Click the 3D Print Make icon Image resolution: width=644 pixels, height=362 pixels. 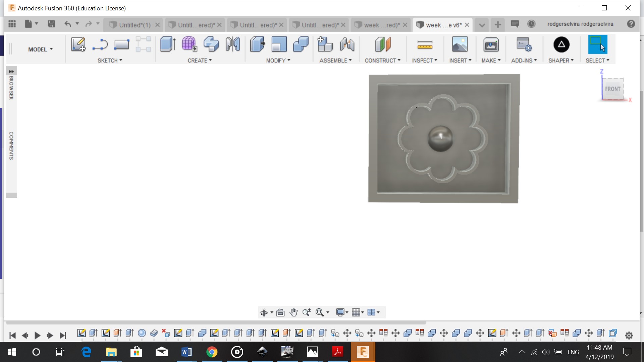[491, 44]
